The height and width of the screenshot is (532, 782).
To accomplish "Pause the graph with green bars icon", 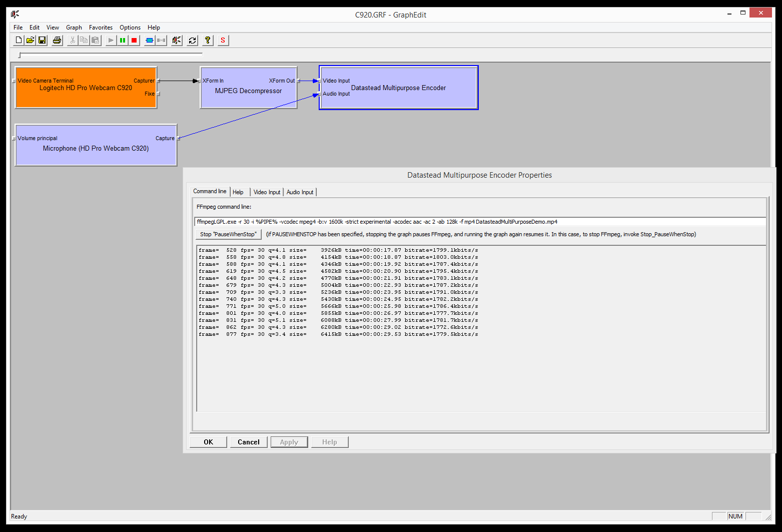I will pos(123,41).
